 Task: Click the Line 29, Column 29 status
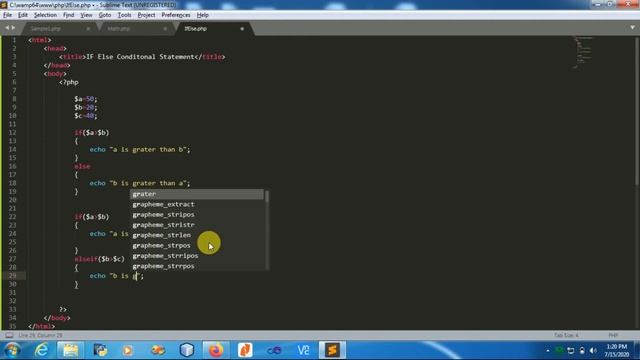point(40,336)
